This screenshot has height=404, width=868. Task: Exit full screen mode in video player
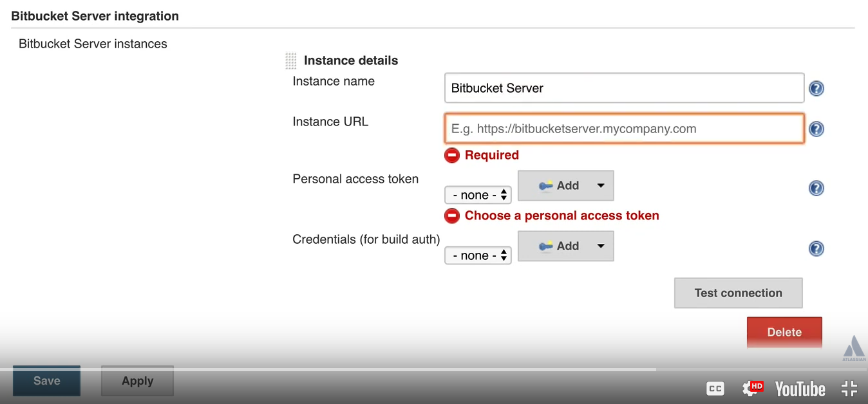[849, 389]
